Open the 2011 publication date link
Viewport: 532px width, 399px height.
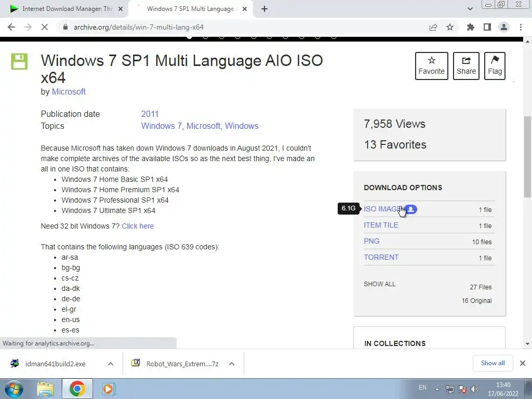point(150,114)
